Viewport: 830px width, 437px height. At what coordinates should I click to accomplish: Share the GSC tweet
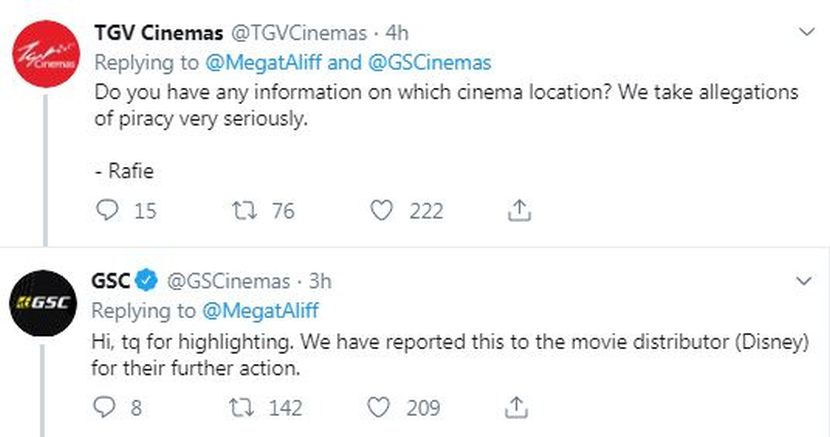coord(519,407)
